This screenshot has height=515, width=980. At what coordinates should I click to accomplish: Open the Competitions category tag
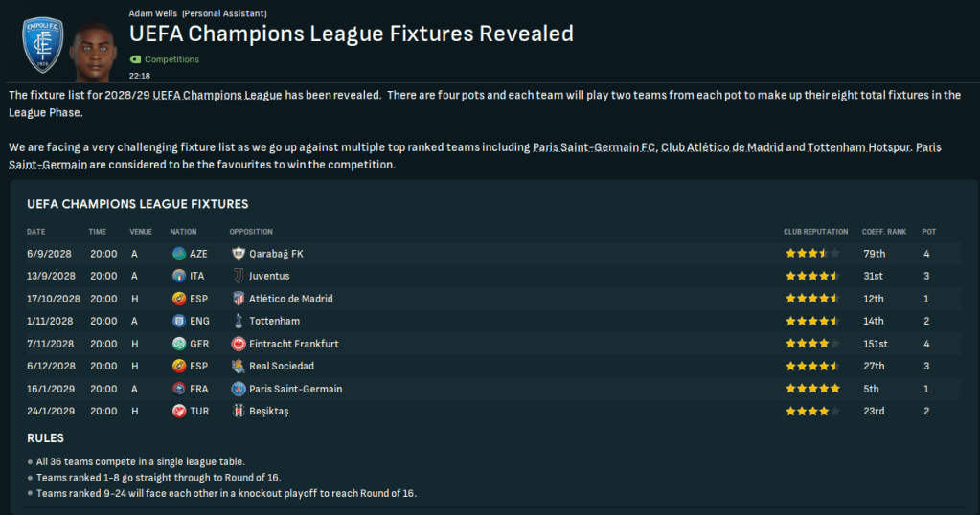point(171,59)
